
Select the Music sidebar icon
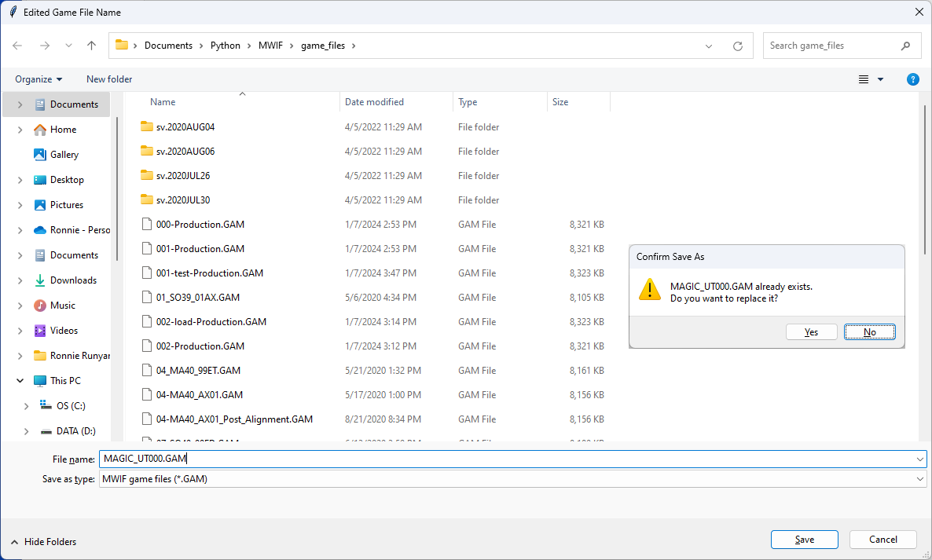[x=40, y=306]
